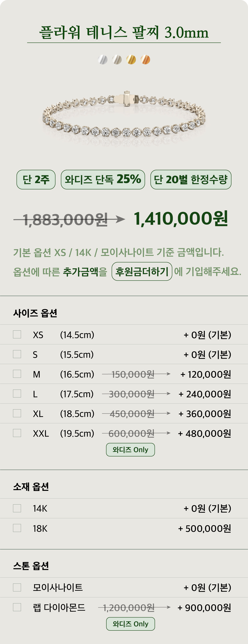Click the 와디즈 Only tag under size options

click(x=130, y=450)
